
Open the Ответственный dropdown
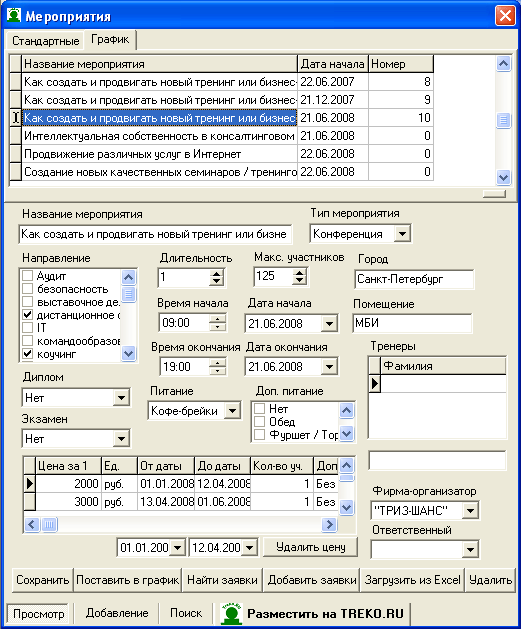click(x=470, y=549)
